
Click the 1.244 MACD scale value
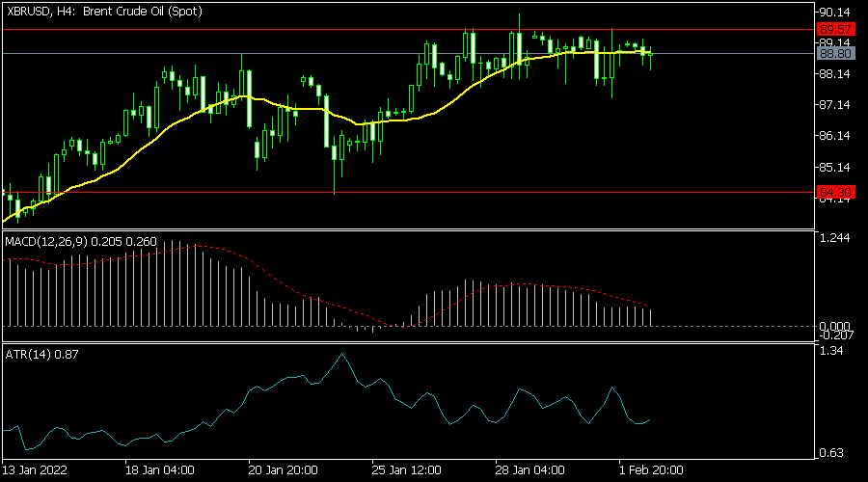834,238
